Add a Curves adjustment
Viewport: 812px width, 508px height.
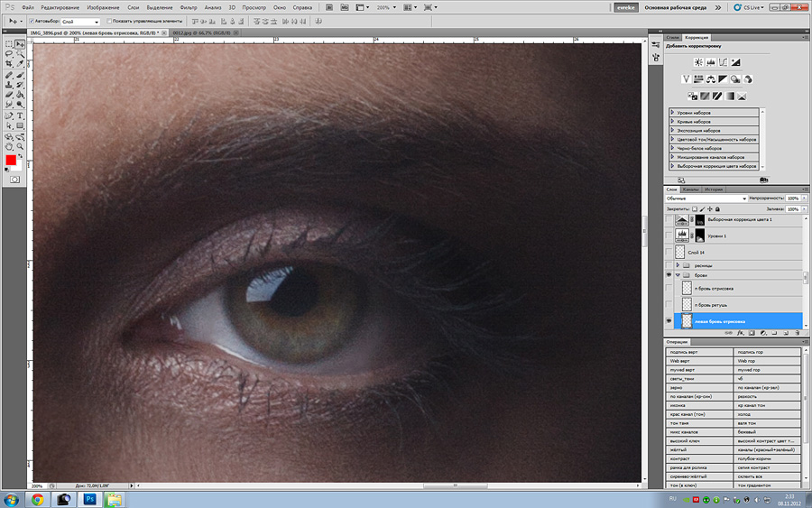[723, 62]
